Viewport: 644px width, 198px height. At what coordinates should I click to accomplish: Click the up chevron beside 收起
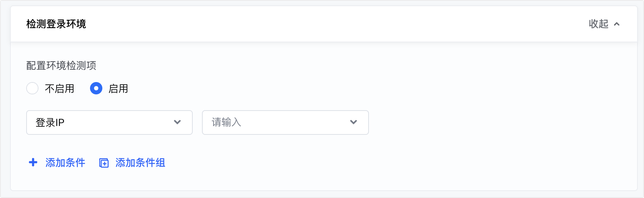click(617, 24)
